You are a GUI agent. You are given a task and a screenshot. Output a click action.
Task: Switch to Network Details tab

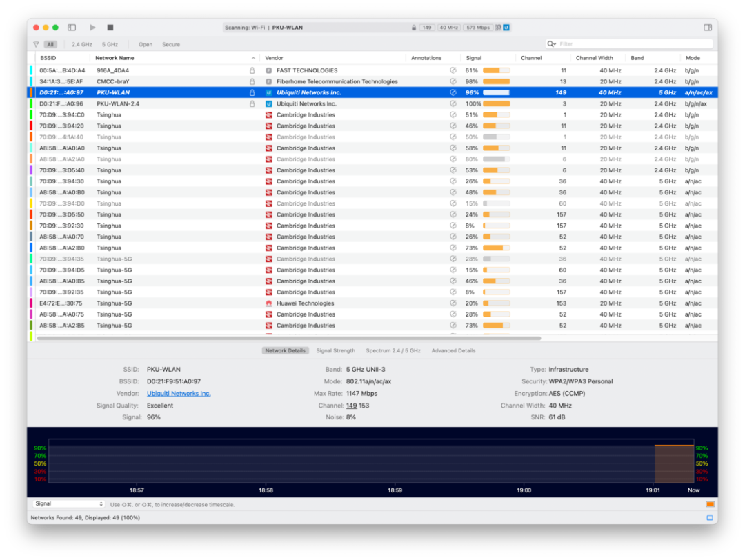coord(285,350)
